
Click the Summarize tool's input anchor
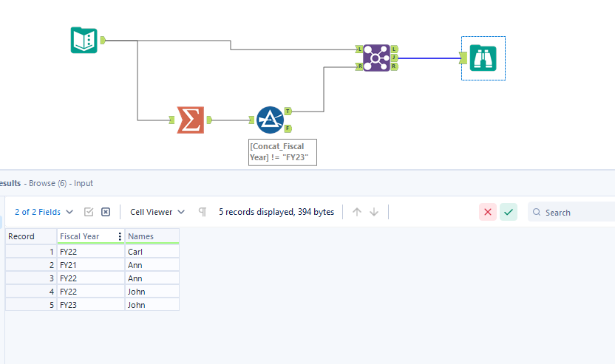tap(171, 120)
